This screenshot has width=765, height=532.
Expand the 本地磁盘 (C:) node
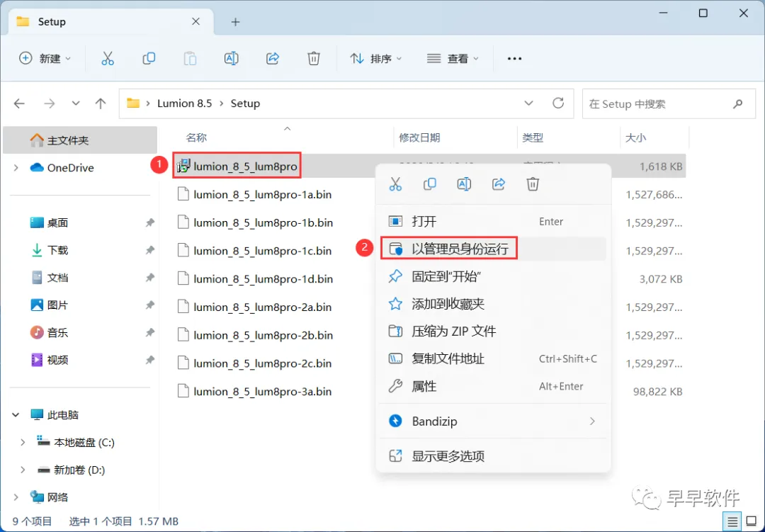click(x=23, y=443)
